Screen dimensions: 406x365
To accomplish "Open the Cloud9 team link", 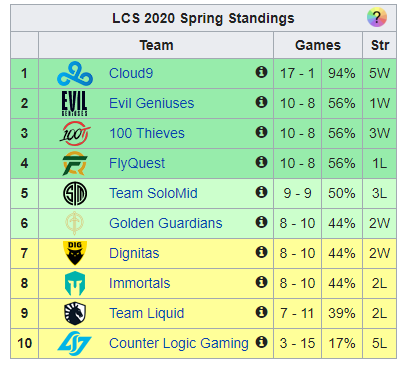I will tap(131, 73).
